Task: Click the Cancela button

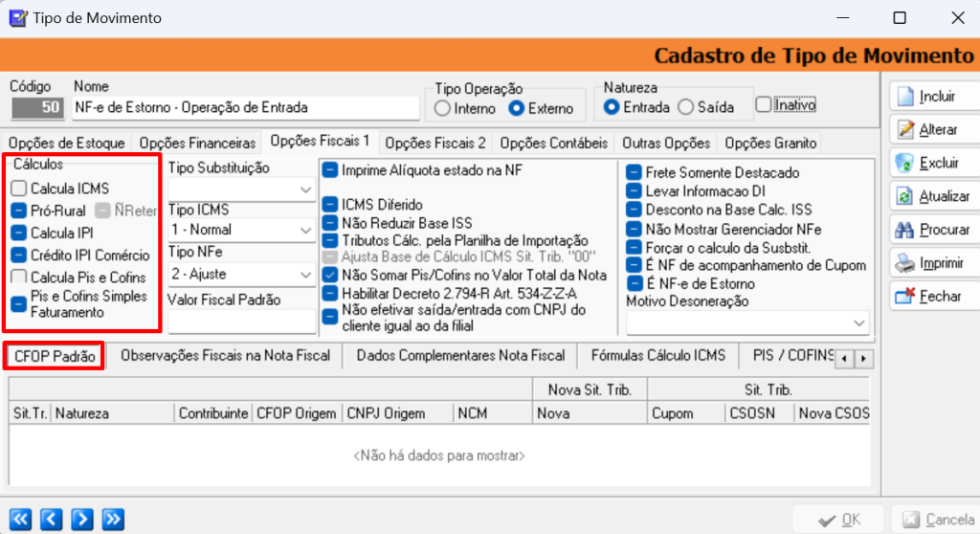Action: 938,520
